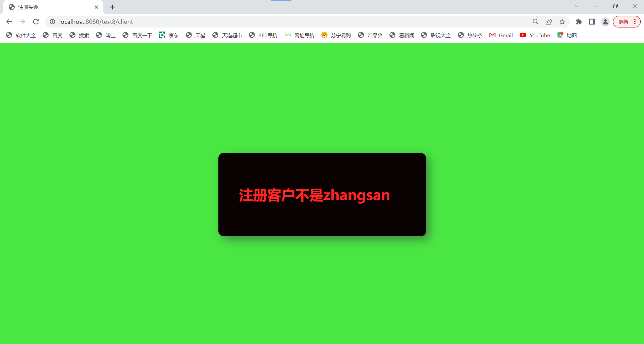The height and width of the screenshot is (344, 644).
Task: Open the tab search chevron at top right
Action: pos(578,6)
